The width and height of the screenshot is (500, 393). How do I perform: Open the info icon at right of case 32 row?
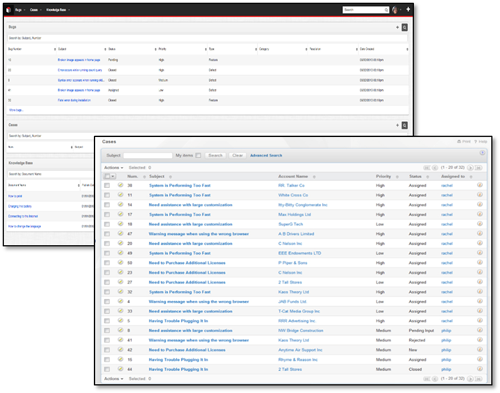point(480,291)
